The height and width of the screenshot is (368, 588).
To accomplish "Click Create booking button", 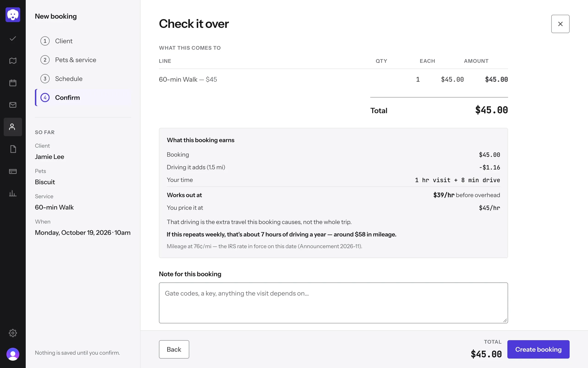I will coord(538,349).
